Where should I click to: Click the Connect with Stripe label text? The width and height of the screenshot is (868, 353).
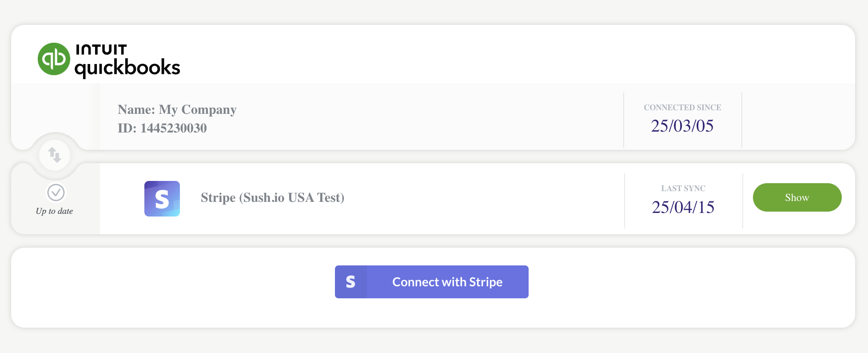[x=447, y=282]
